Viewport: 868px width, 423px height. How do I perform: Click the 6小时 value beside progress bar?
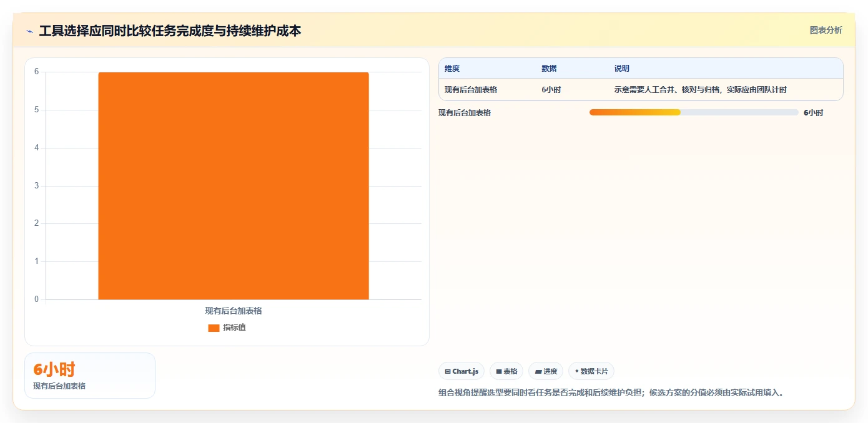[x=814, y=113]
